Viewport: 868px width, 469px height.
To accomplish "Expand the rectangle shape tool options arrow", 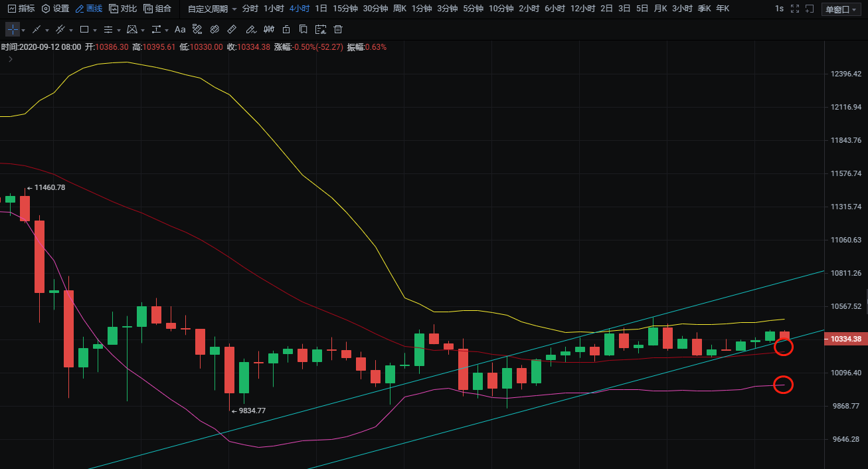I will coord(95,31).
